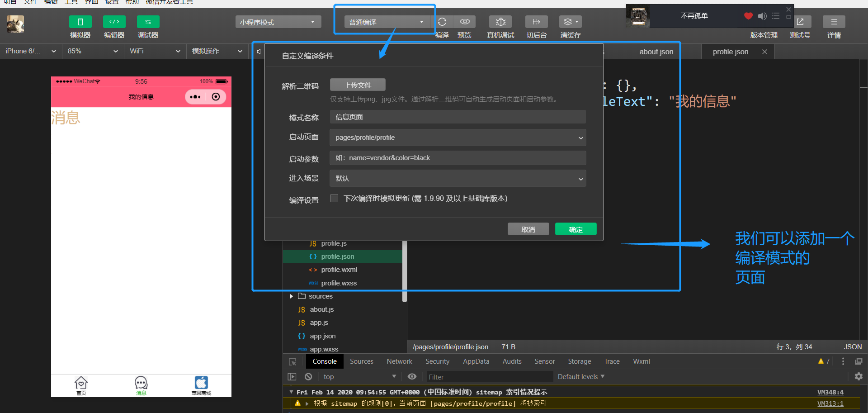The image size is (868, 413).
Task: Open the devtools more options menu
Action: tap(843, 361)
